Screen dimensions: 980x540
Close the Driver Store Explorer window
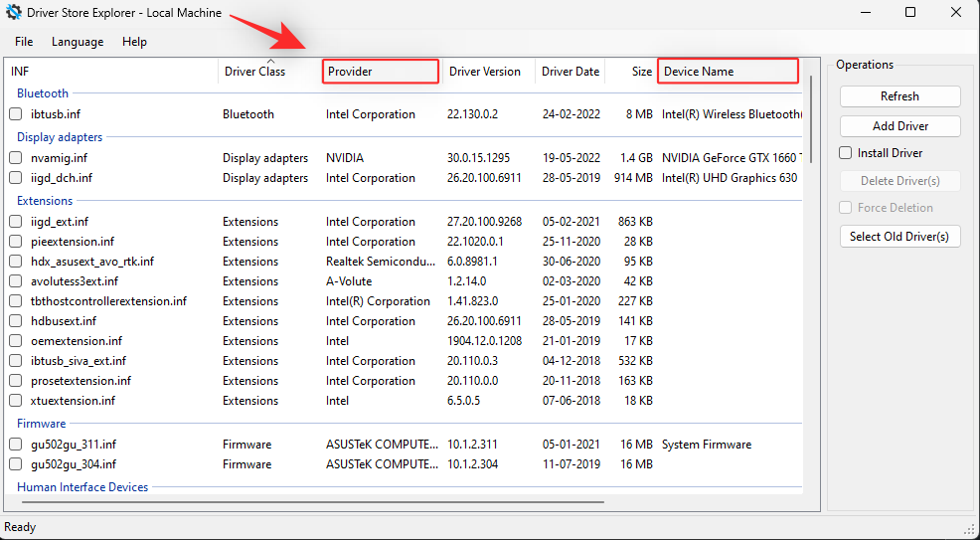(x=956, y=13)
